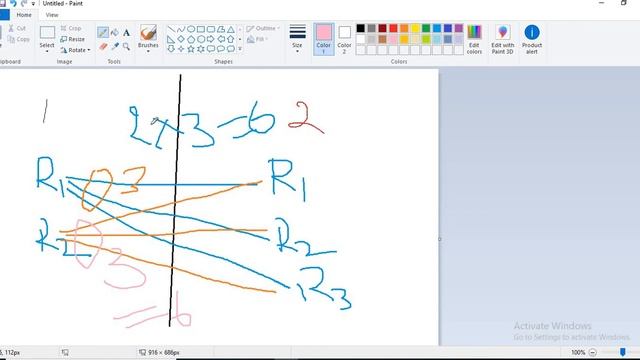The width and height of the screenshot is (640, 360).
Task: Open the File menu tab
Action: point(4,15)
